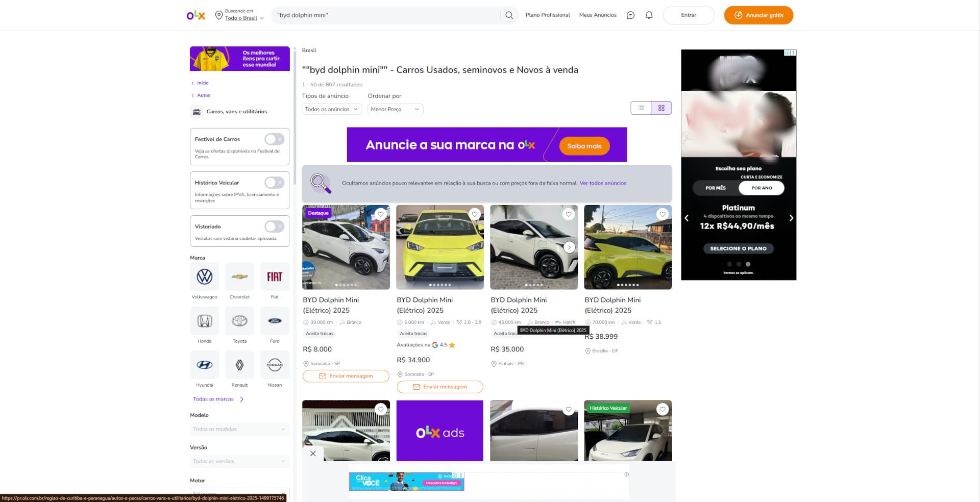Image resolution: width=980 pixels, height=502 pixels.
Task: Select third dot in ad carousel
Action: [748, 264]
